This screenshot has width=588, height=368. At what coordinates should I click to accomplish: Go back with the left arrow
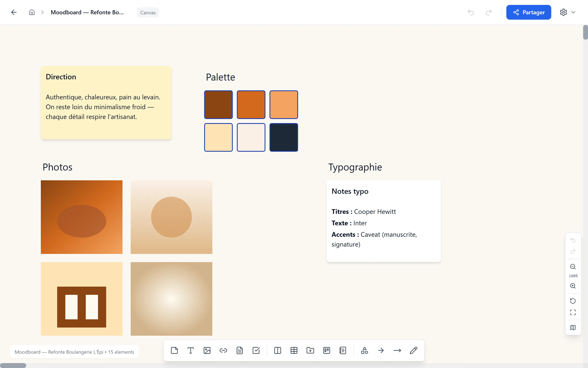coord(14,12)
